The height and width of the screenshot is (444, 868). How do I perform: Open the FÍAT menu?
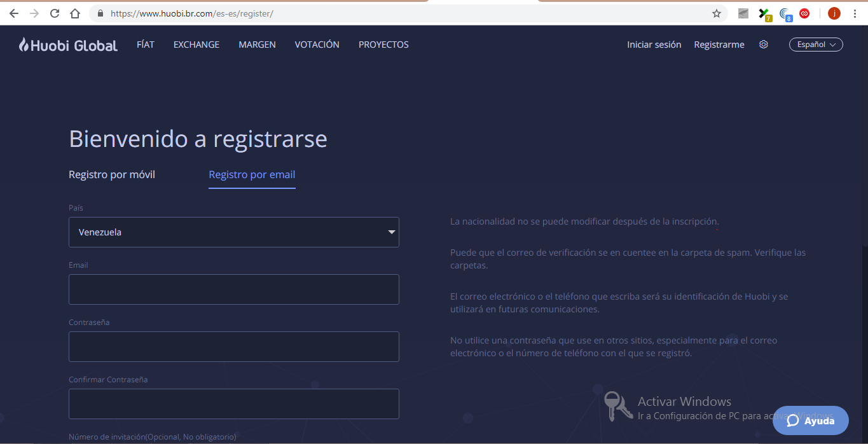[x=146, y=45]
